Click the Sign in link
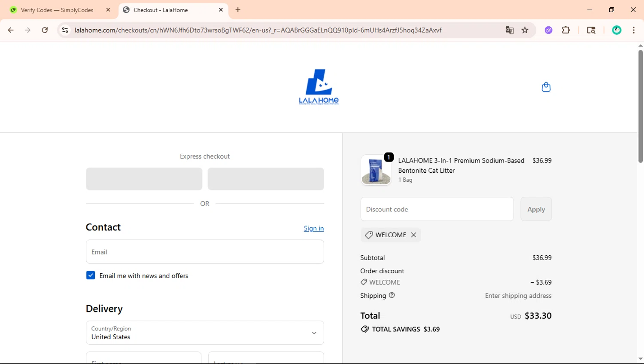Screen dimensions: 644x364 pos(314,228)
